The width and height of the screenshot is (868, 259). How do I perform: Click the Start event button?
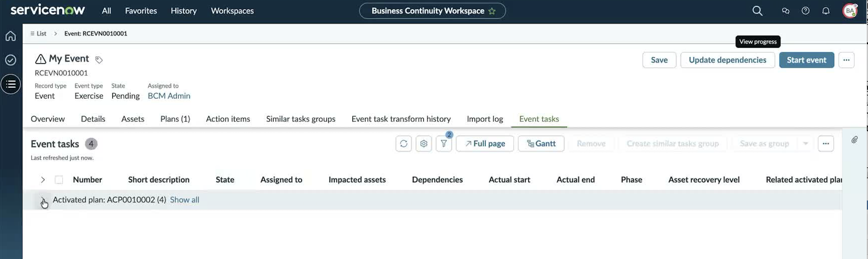(806, 60)
